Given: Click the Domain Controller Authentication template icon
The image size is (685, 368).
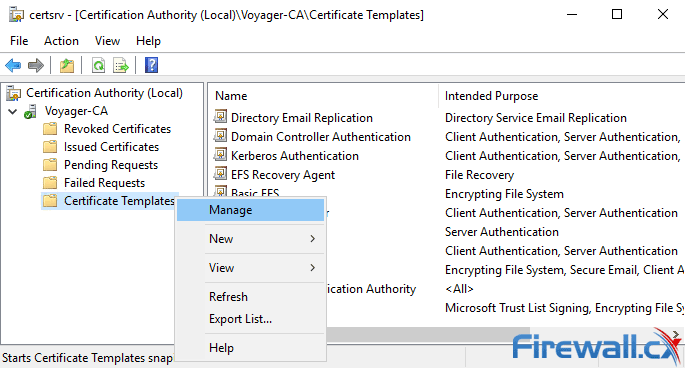Looking at the screenshot, I should [x=220, y=136].
